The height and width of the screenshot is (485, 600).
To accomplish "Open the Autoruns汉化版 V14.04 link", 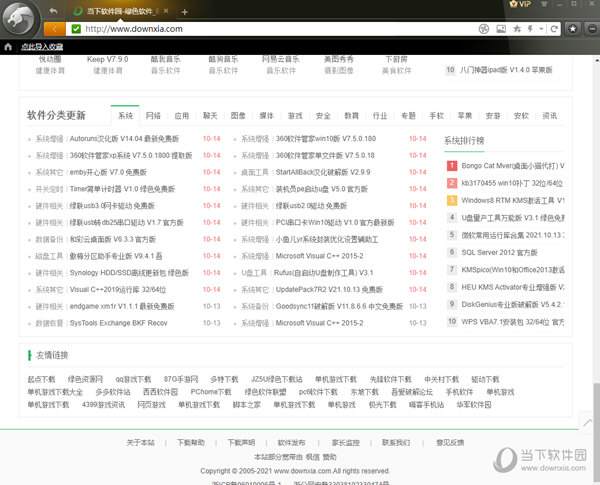I will pyautogui.click(x=124, y=139).
